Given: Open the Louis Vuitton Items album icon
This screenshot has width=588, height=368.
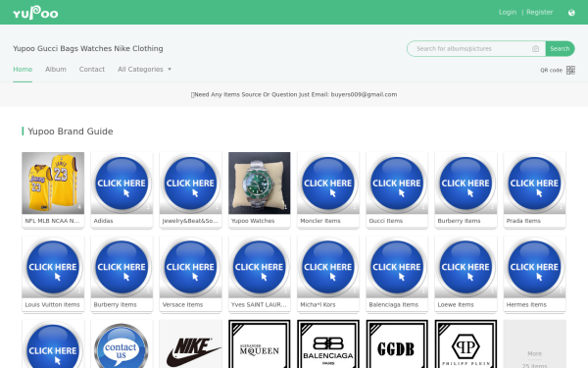Looking at the screenshot, I should pos(53,267).
